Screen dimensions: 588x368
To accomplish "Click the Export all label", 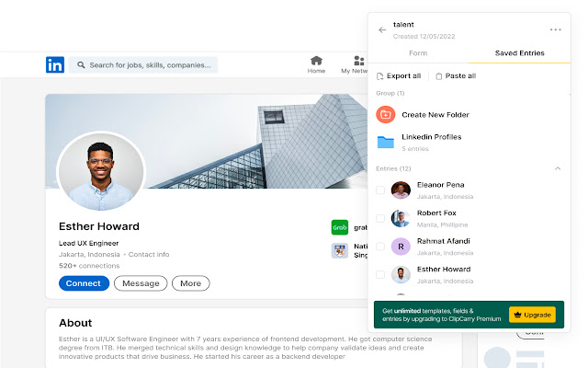I will click(404, 75).
